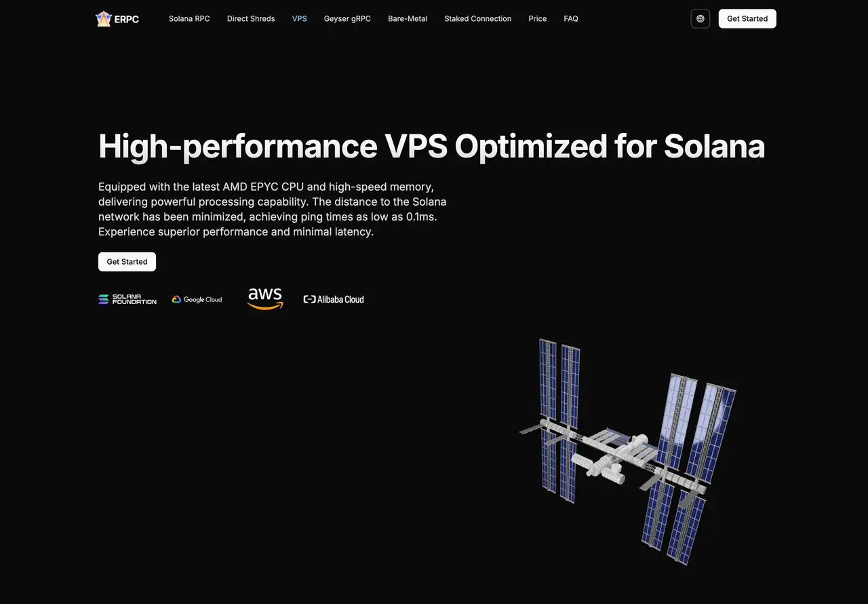View the Price page

pyautogui.click(x=538, y=19)
